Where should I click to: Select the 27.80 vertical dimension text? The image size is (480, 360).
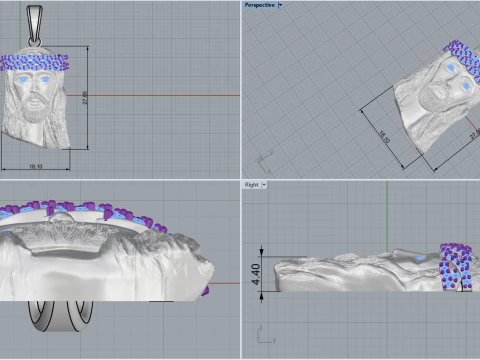(85, 98)
